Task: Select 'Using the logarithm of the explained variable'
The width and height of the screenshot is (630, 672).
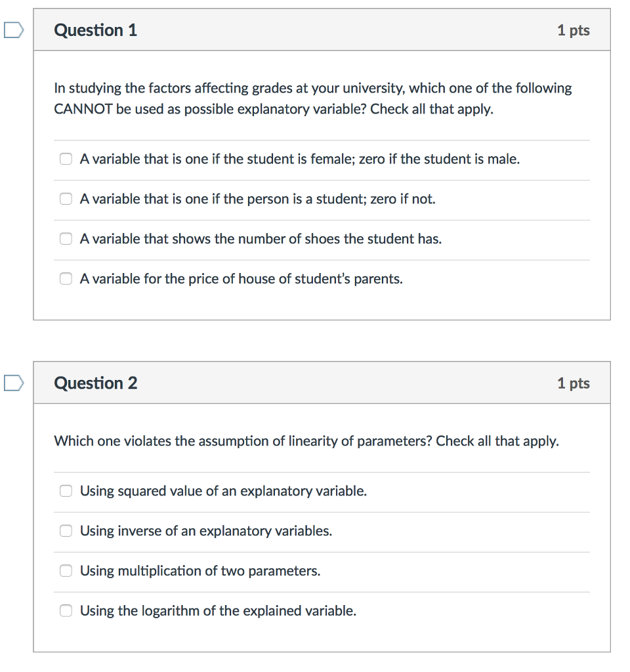Action: point(66,611)
